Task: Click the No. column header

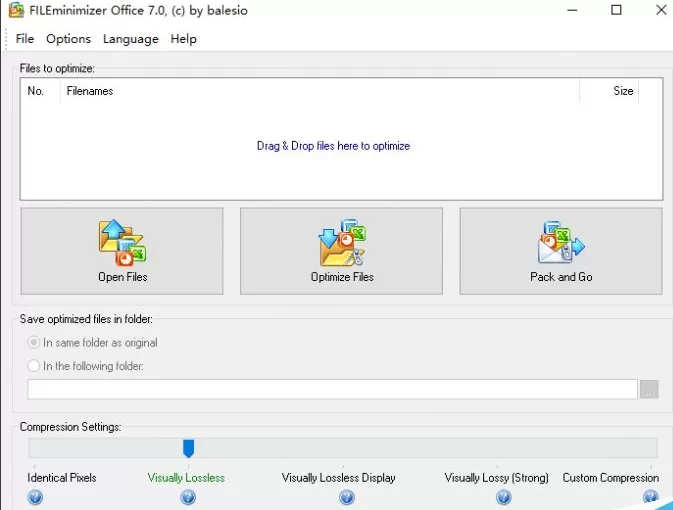Action: point(40,91)
